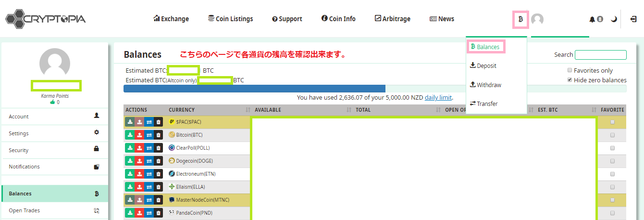
Task: Mark MasterNodeCoin(MTNC) as favorite
Action: pos(612,200)
